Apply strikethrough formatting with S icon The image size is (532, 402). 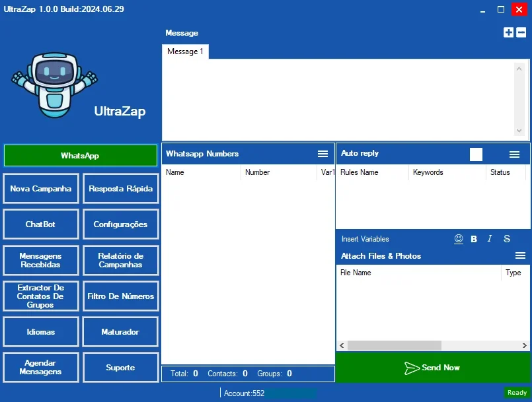click(x=507, y=238)
